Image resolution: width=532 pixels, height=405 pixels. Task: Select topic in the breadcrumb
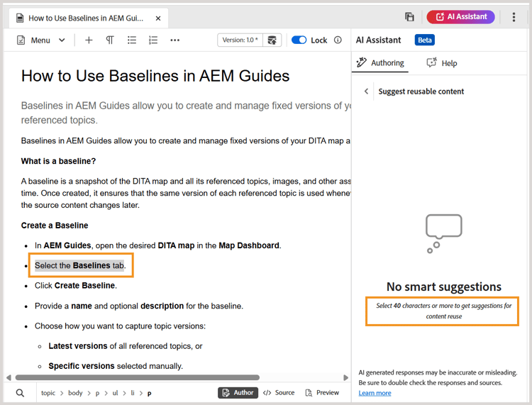tap(48, 393)
